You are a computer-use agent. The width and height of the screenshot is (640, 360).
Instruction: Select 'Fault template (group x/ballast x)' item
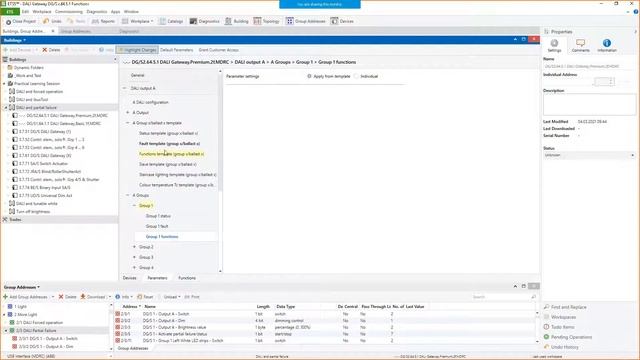[169, 144]
